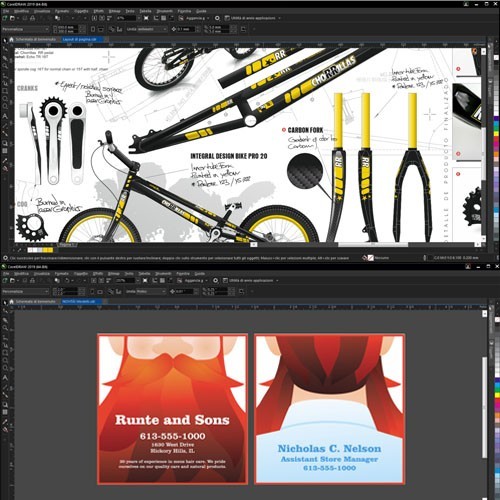500x500 pixels.
Task: Open zoom level dropdown in lower window
Action: 138,280
